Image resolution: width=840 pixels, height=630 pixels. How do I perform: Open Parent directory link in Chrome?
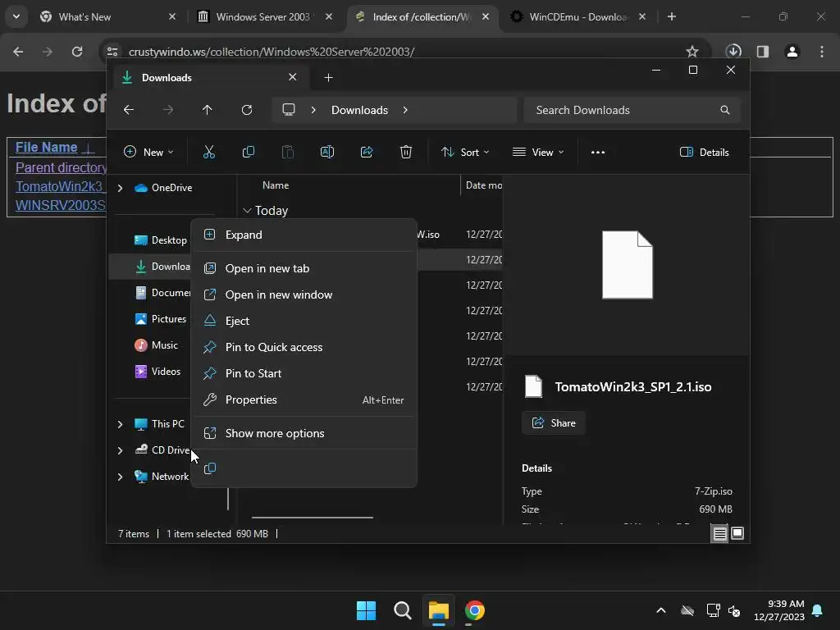click(x=61, y=167)
